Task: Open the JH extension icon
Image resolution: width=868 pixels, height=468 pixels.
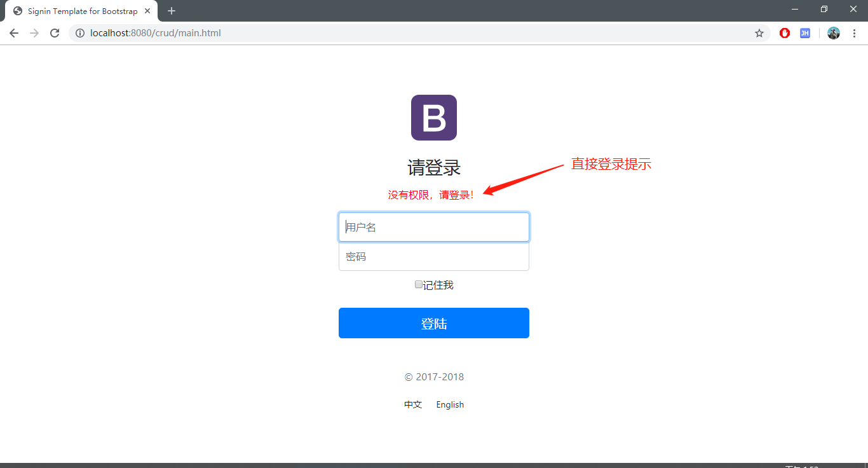Action: pos(804,33)
